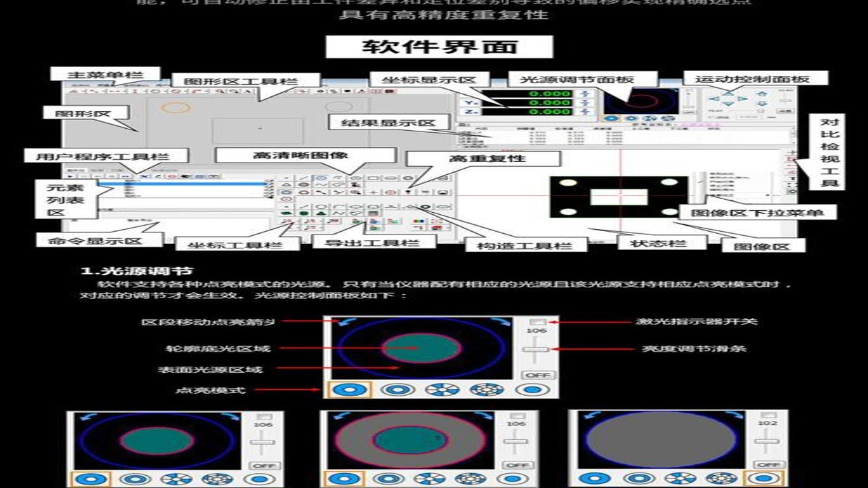The width and height of the screenshot is (868, 488).
Task: Click left arrow in the motion control panel
Action: click(713, 99)
